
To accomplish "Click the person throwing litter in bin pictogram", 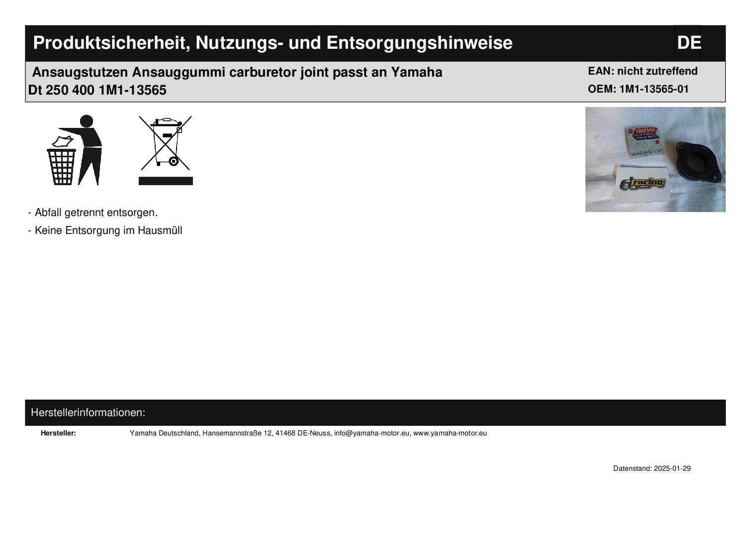I will [x=75, y=150].
